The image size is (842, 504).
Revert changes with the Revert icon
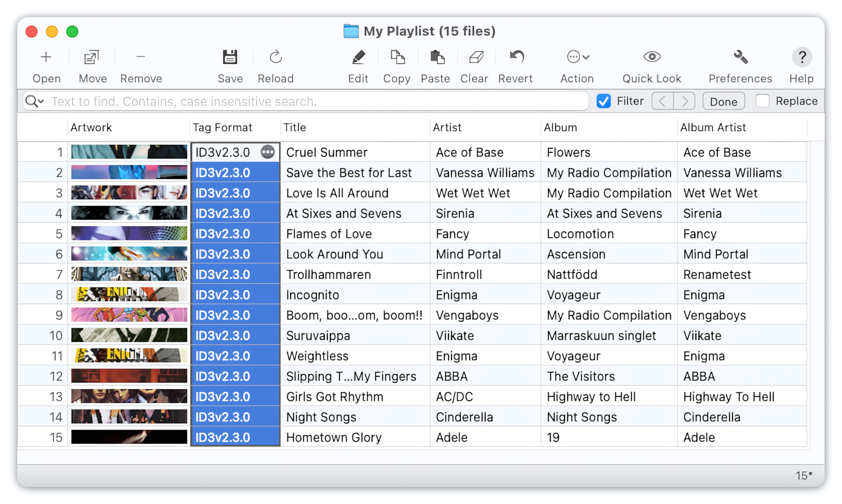516,57
